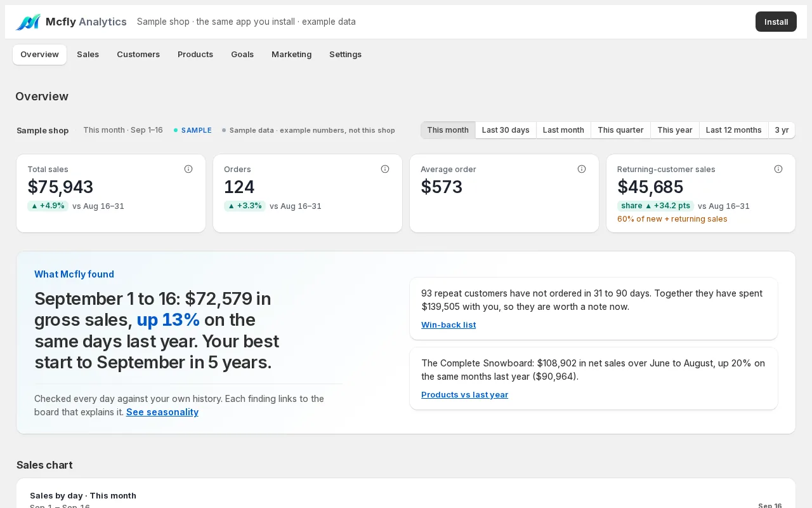This screenshot has width=812, height=508.
Task: Switch to the Marketing tab
Action: coord(291,55)
